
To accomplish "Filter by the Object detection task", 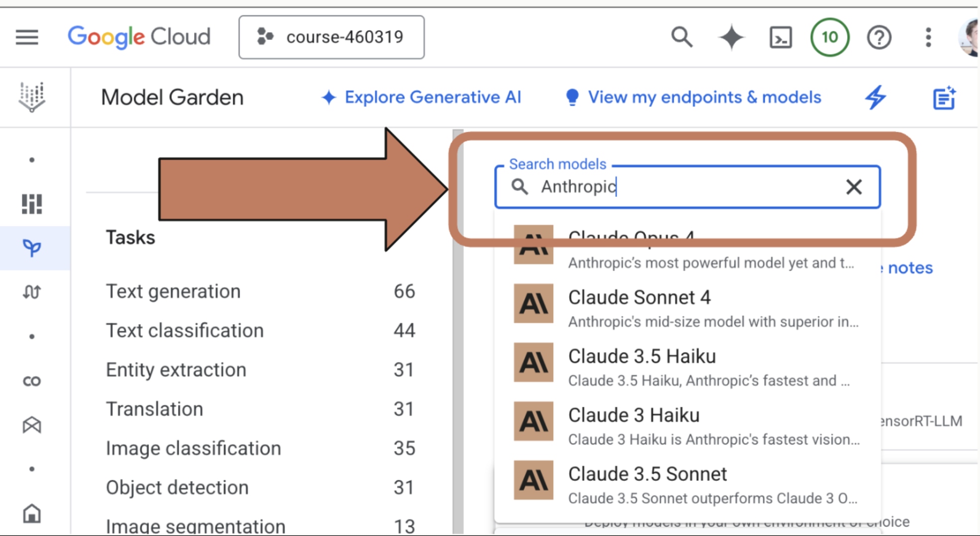I will [261, 488].
